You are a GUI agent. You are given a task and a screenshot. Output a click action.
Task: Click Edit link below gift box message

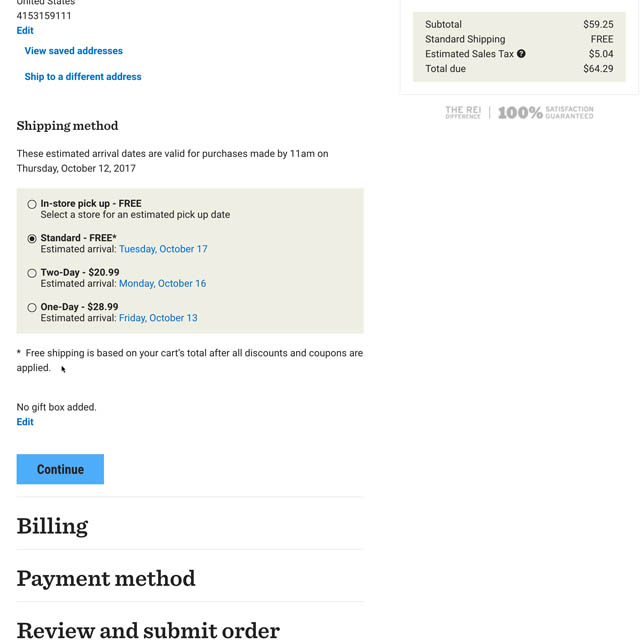point(25,422)
